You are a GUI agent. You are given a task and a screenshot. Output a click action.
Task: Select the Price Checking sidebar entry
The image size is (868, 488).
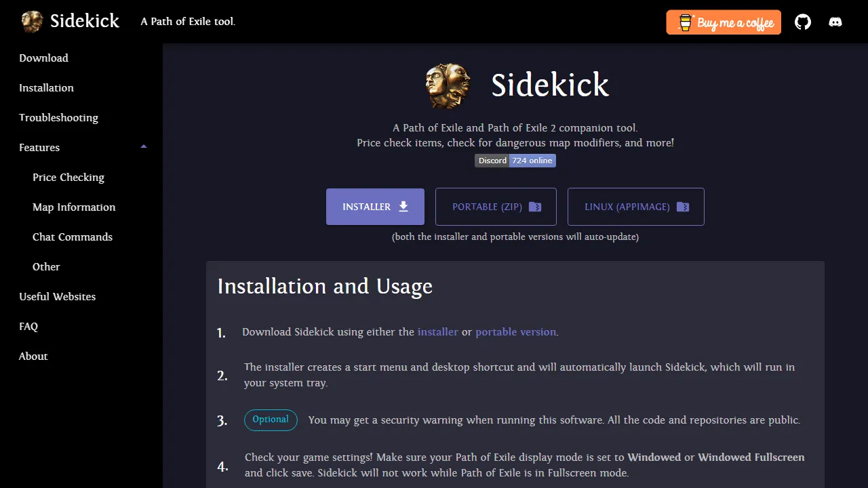click(x=68, y=177)
